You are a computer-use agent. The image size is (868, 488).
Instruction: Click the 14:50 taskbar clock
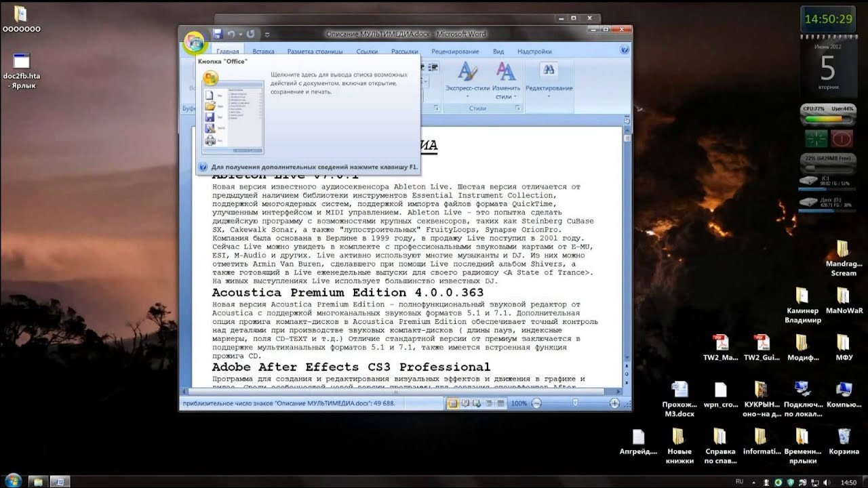(848, 482)
